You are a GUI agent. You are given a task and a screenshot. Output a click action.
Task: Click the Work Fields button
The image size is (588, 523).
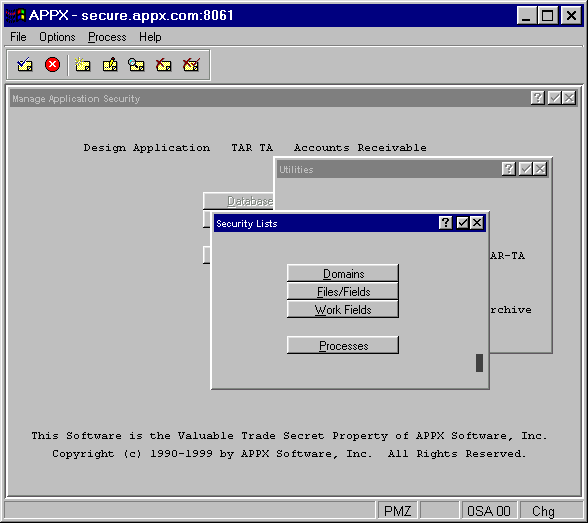[343, 309]
